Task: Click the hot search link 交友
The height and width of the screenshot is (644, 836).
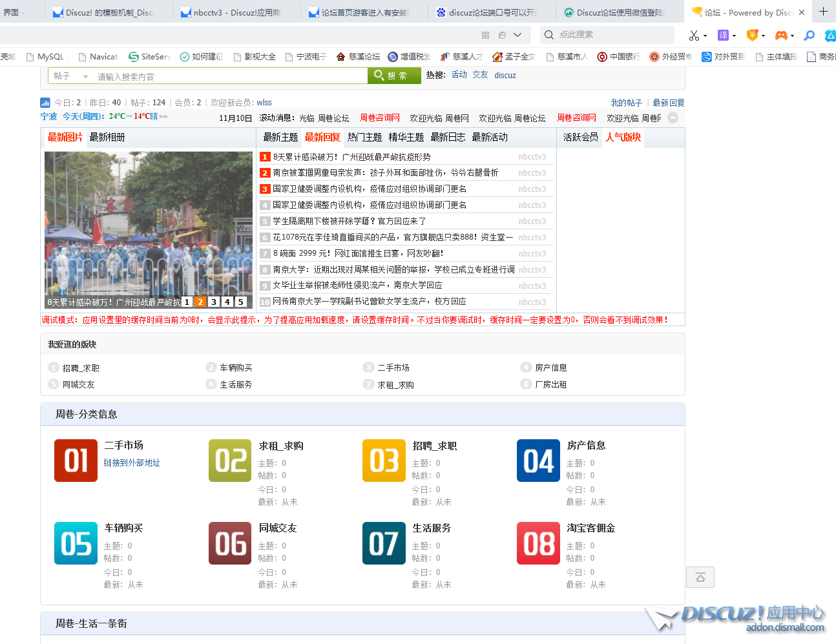Action: (480, 75)
